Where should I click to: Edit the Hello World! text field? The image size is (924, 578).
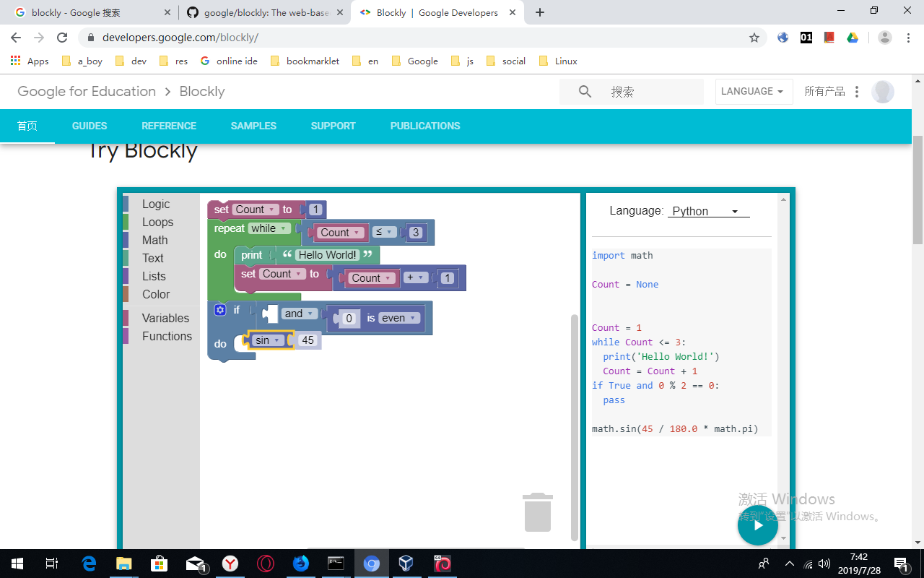click(328, 255)
